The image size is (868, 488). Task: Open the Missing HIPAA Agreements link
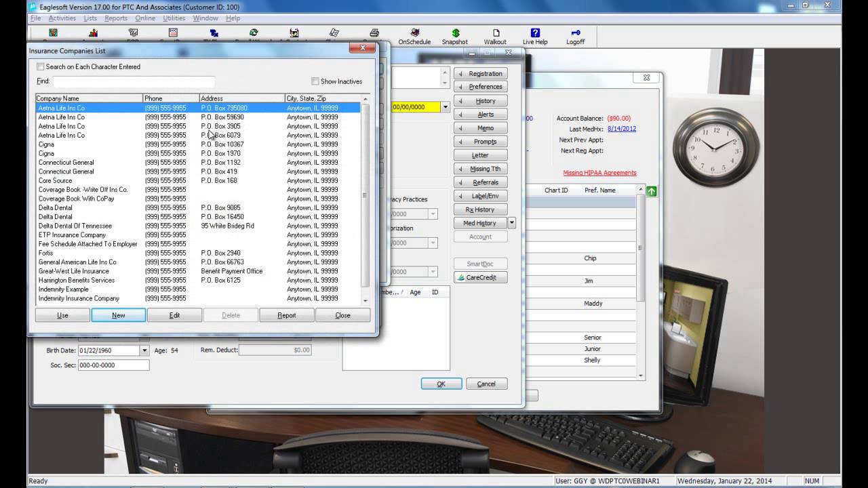[x=599, y=173]
